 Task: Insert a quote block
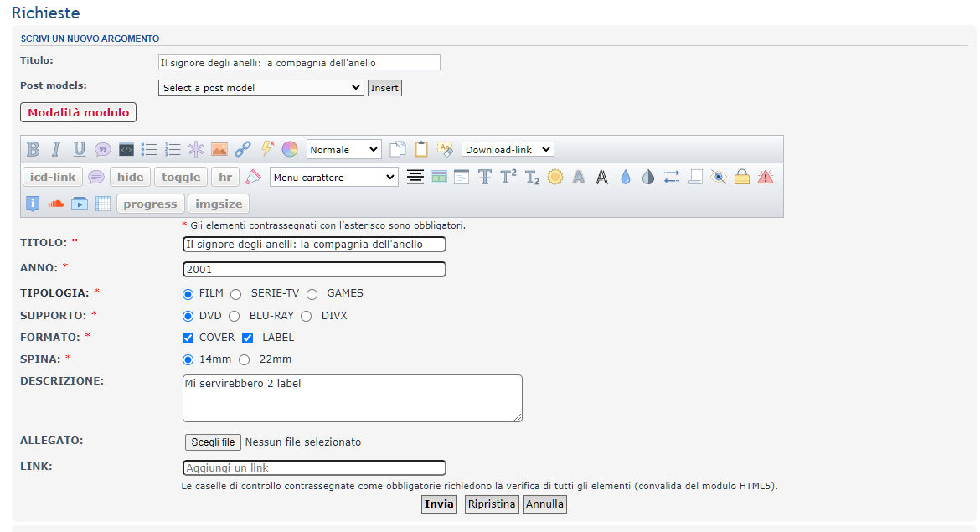(102, 149)
